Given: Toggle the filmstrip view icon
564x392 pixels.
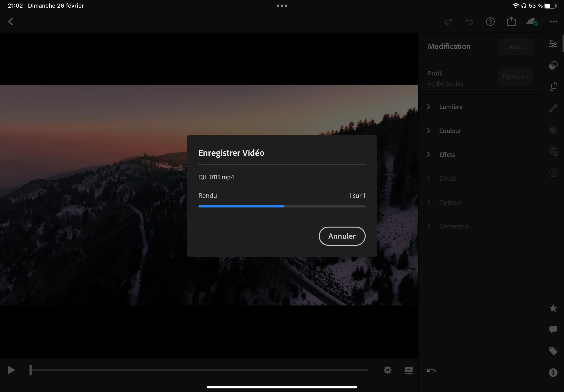Looking at the screenshot, I should [409, 370].
